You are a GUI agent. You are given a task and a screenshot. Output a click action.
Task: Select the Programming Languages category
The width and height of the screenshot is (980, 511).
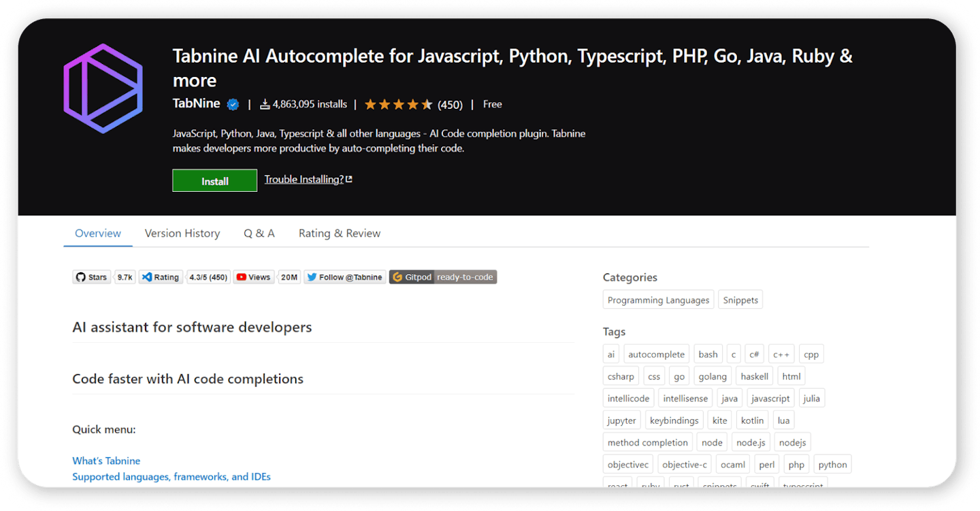[x=658, y=300]
